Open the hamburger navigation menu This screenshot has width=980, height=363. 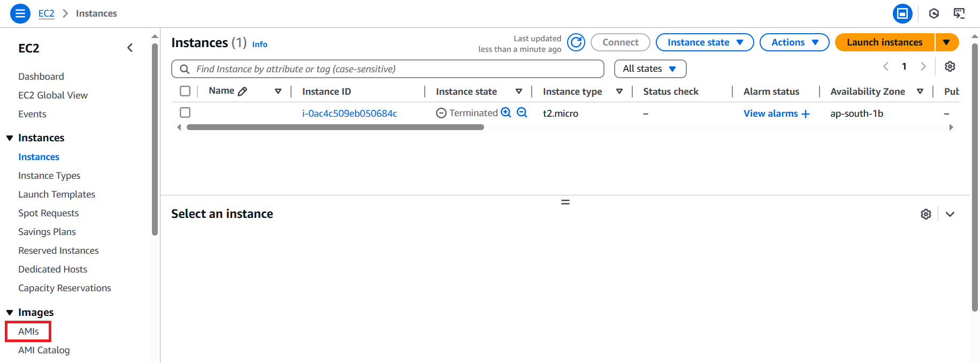[x=20, y=13]
